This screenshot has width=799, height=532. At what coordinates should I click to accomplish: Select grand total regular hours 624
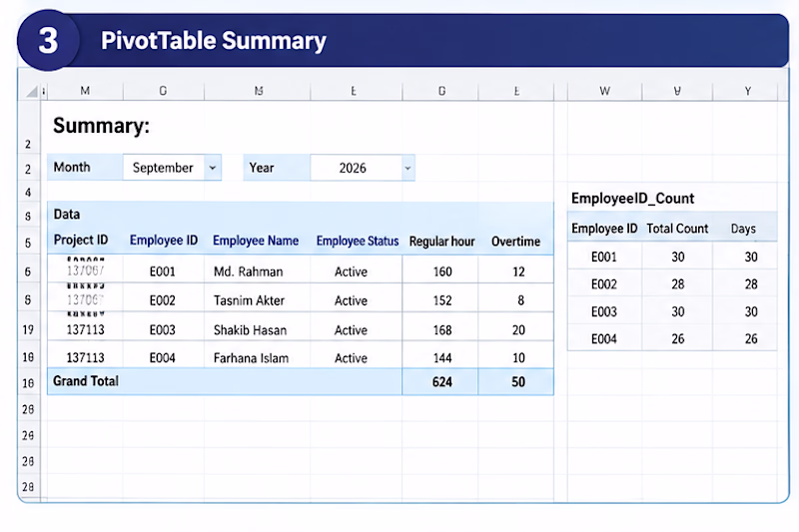tap(442, 382)
